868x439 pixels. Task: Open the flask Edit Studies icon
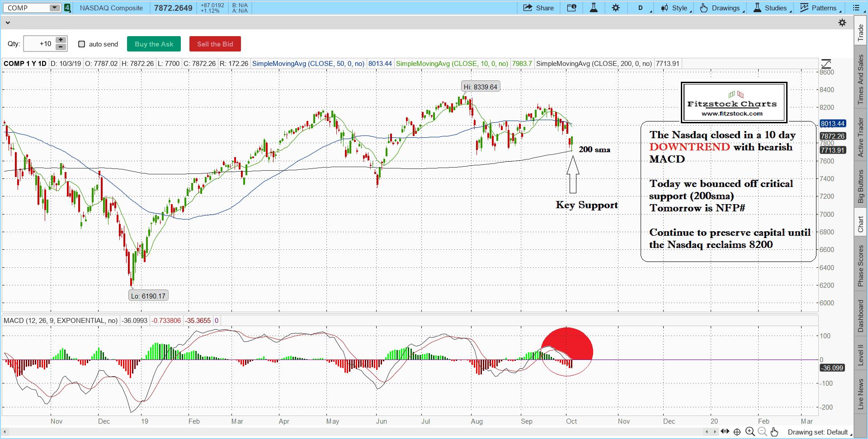pos(594,8)
